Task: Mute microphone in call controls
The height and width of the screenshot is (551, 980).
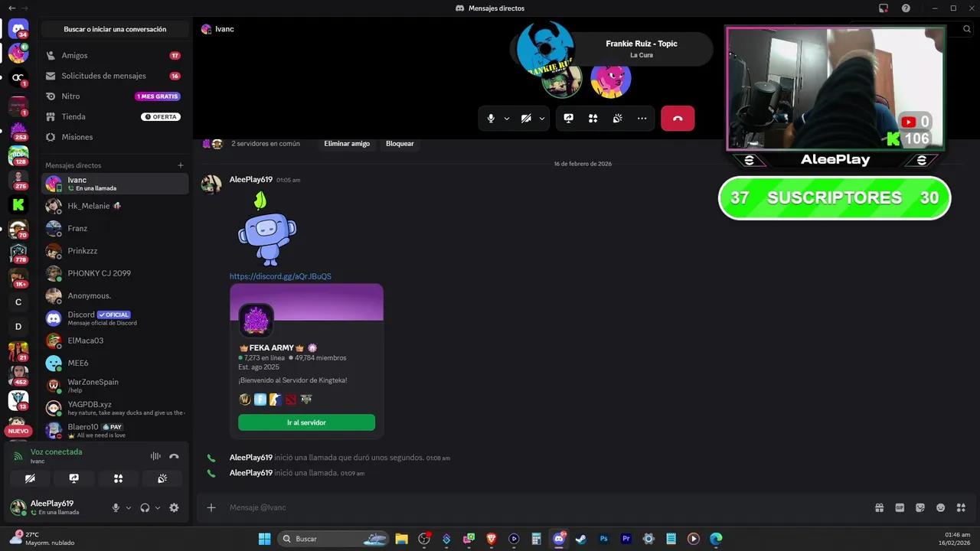Action: 491,119
